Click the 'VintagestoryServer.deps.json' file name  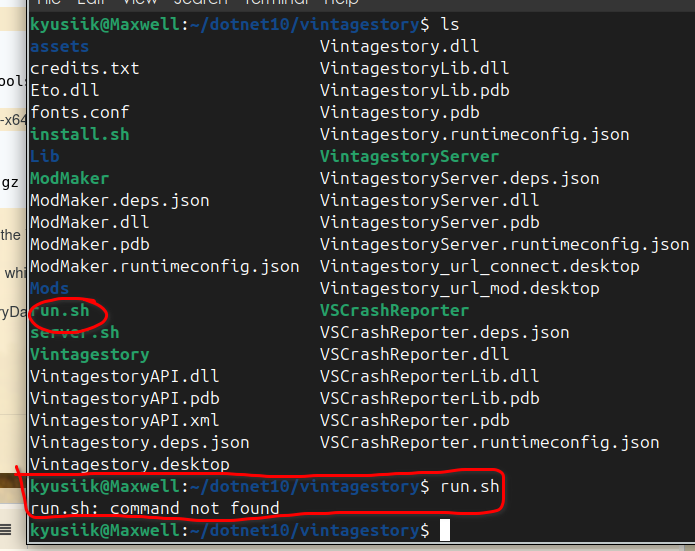click(460, 178)
